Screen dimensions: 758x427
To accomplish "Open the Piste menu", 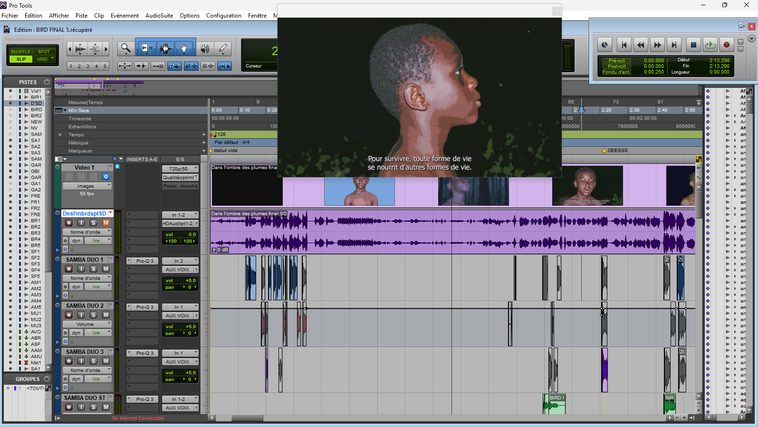I will [x=81, y=15].
